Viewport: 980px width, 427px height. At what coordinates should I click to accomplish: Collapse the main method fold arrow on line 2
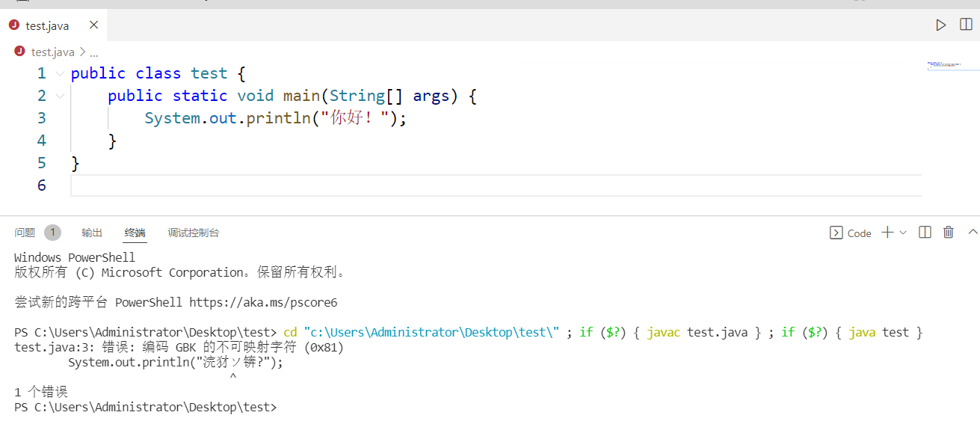click(x=60, y=96)
